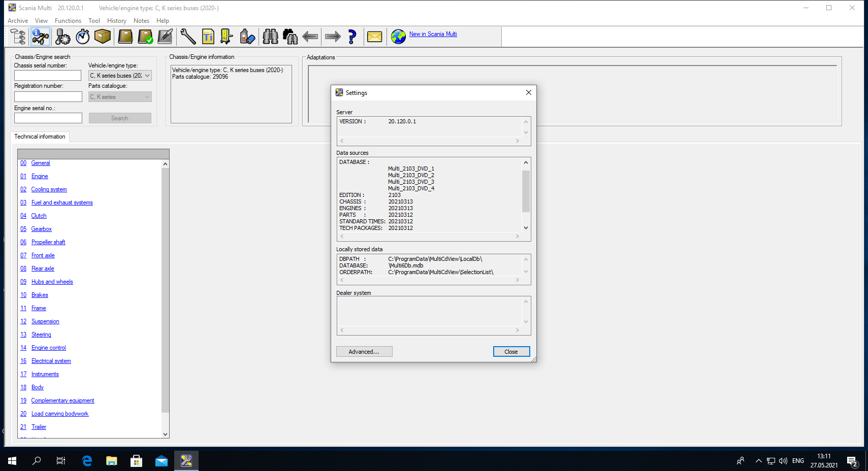Image resolution: width=868 pixels, height=471 pixels.
Task: Open the standard times stopwatch icon
Action: [83, 37]
